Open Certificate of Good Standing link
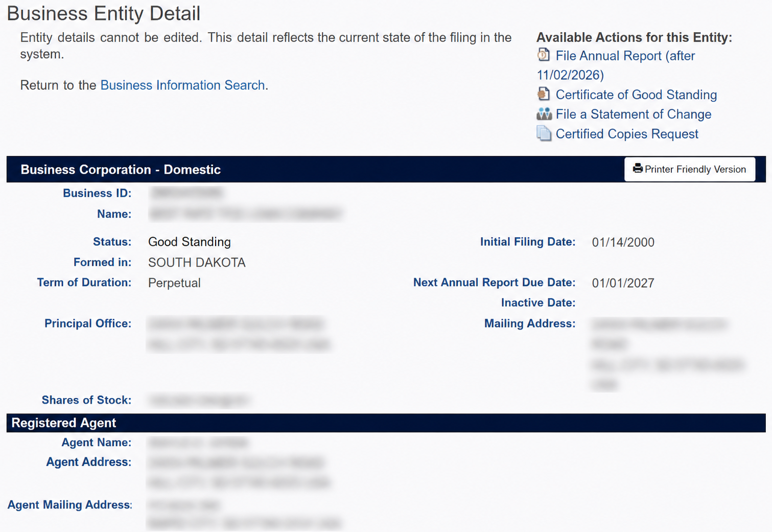This screenshot has height=532, width=772. click(x=636, y=95)
